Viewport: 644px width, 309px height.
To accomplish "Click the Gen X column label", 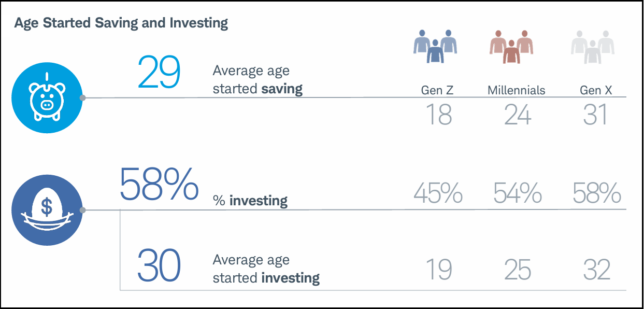I will pos(596,90).
